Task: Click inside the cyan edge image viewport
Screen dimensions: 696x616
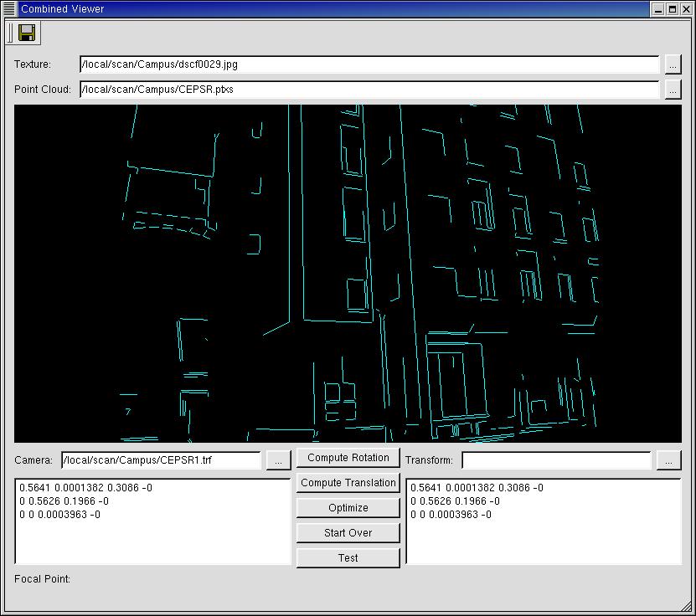Action: [348, 273]
